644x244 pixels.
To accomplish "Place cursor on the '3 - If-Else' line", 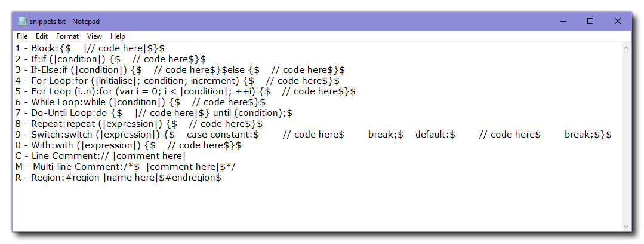I will (179, 70).
